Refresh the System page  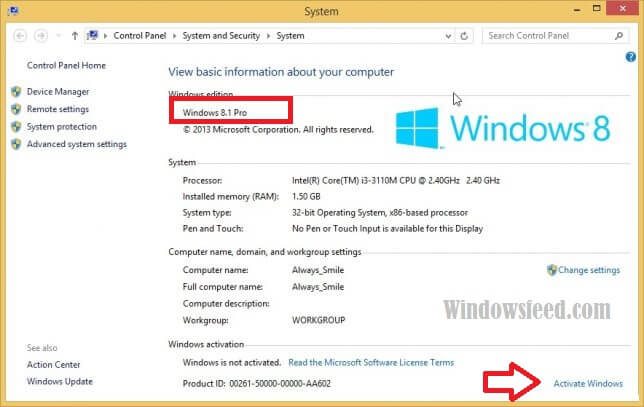(x=464, y=36)
